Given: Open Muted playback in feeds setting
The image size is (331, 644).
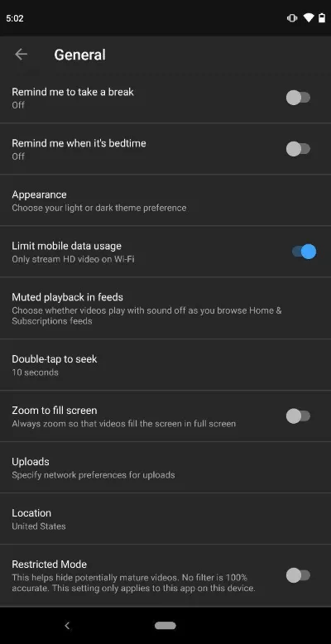Looking at the screenshot, I should point(165,308).
